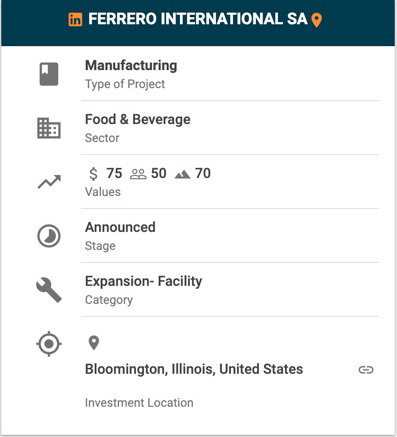Click the dollar sign investment value icon

(94, 174)
